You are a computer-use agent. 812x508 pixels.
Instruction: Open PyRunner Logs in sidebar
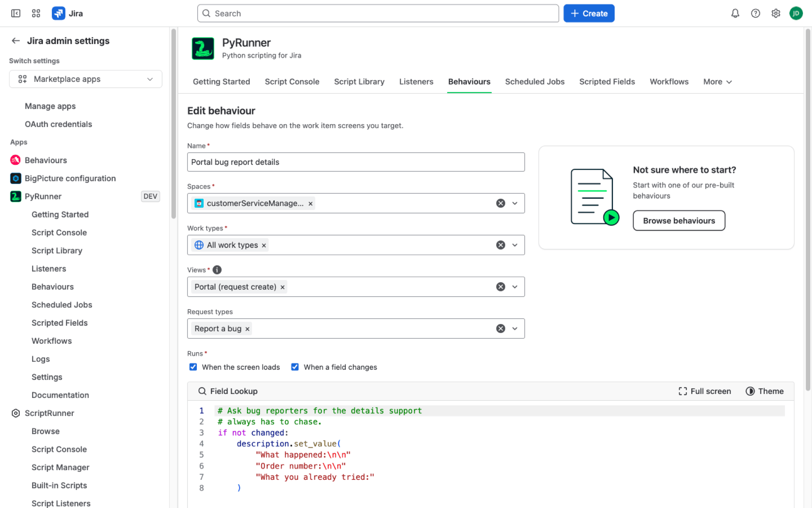click(x=41, y=359)
